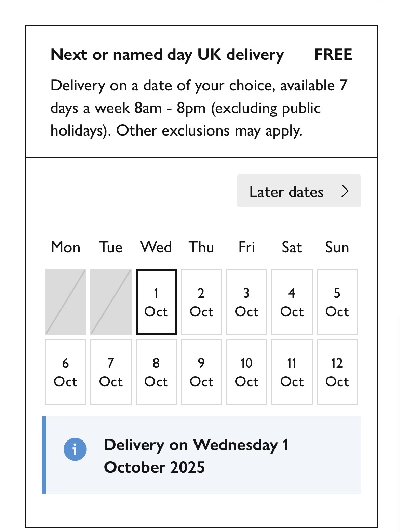This screenshot has width=403, height=532.
Task: Click the Delivery on Wednesday 1 October notice
Action: point(196,456)
